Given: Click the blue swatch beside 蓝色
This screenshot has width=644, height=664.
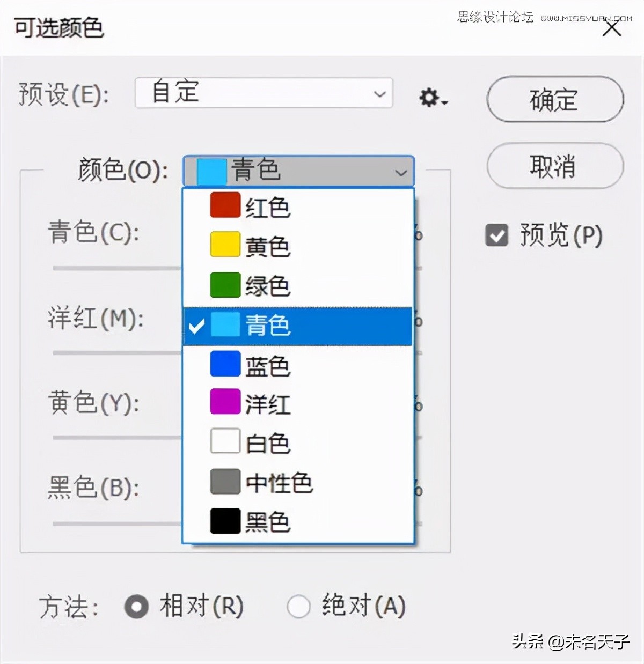Looking at the screenshot, I should (x=224, y=364).
